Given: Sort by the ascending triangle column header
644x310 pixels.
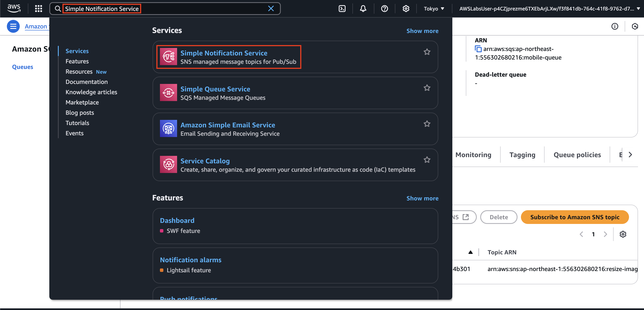Looking at the screenshot, I should coord(470,252).
